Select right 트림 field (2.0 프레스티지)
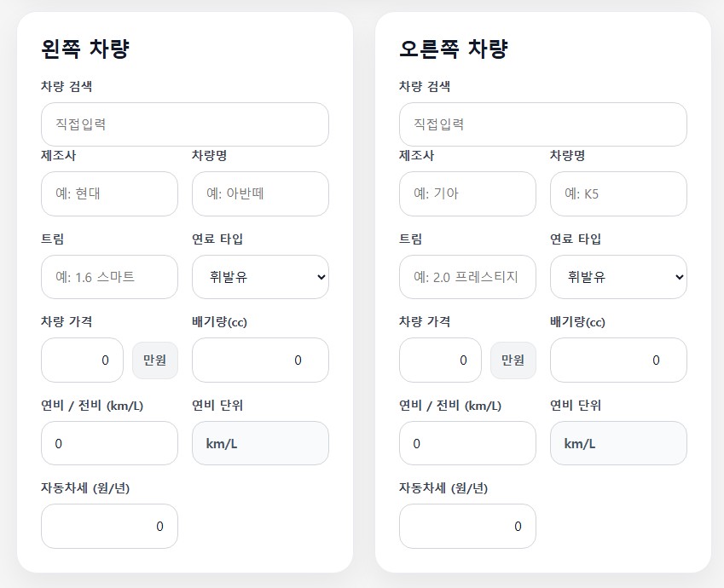724x588 pixels. (x=467, y=277)
